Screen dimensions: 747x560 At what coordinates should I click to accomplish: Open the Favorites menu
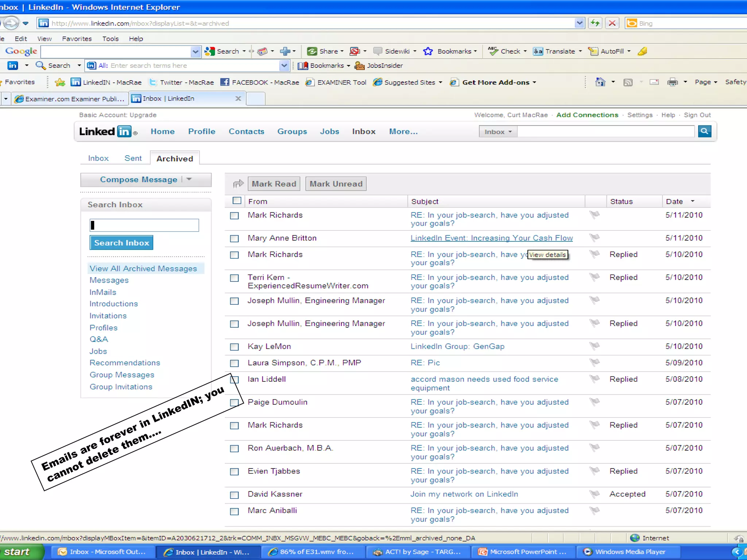tap(77, 39)
